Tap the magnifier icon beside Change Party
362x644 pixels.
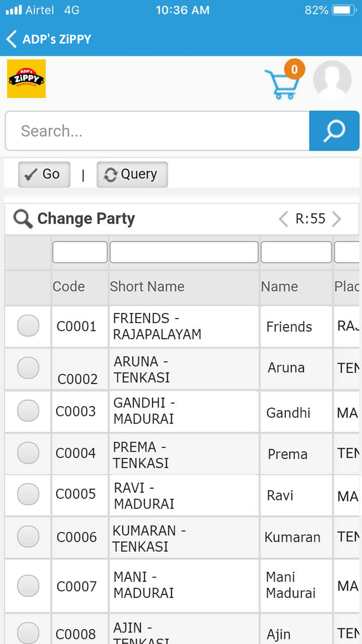(23, 219)
